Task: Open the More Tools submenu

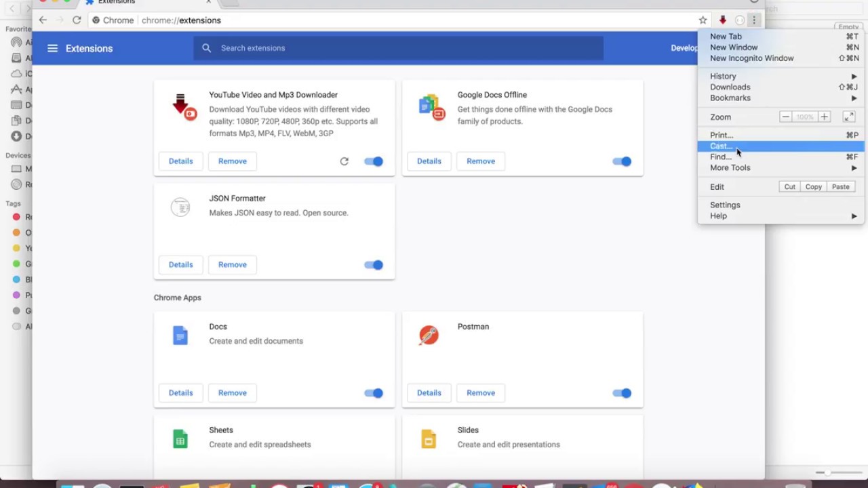Action: point(781,168)
